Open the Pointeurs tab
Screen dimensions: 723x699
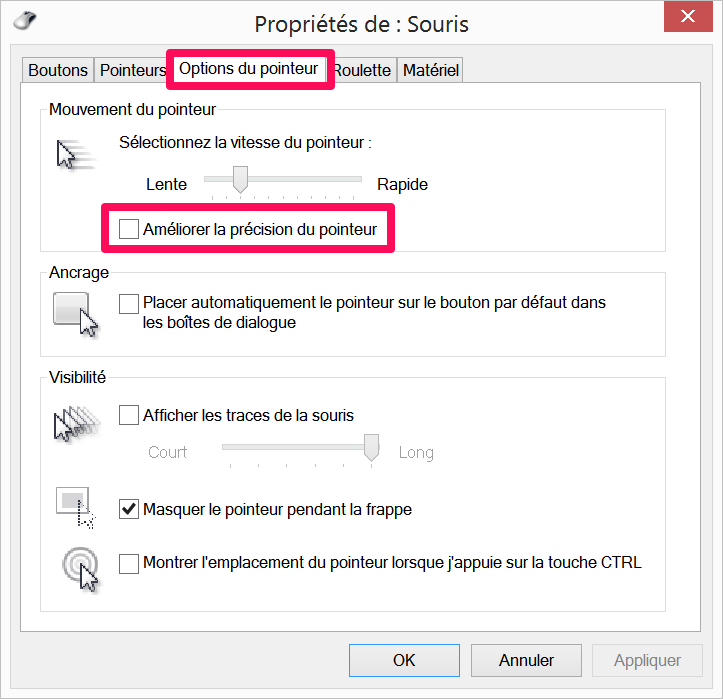[x=133, y=70]
